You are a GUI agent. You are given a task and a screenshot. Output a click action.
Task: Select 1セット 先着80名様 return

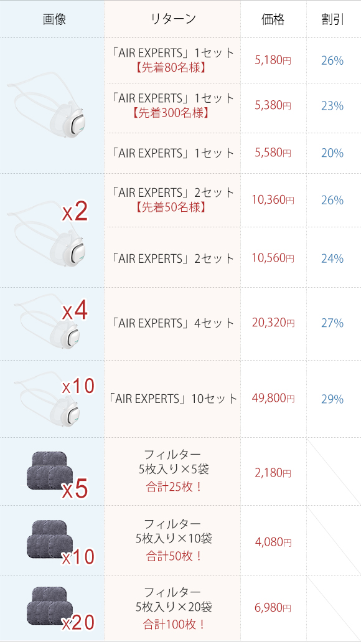172,60
